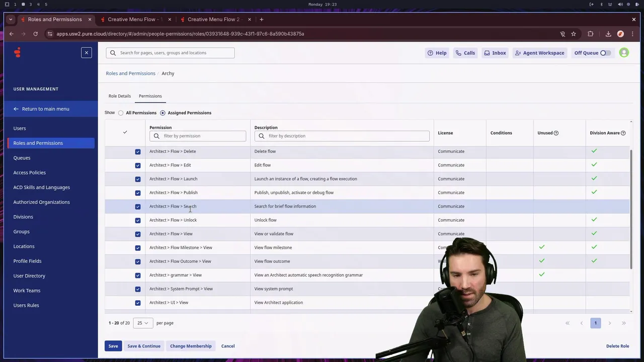Click the permissions table vertical scrollbar
This screenshot has height=362, width=644.
631,209
